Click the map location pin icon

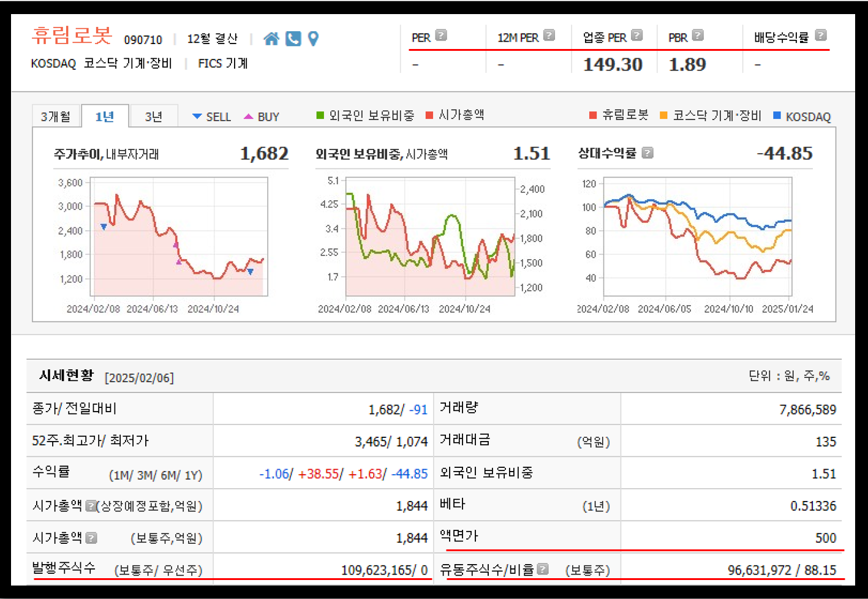click(313, 39)
